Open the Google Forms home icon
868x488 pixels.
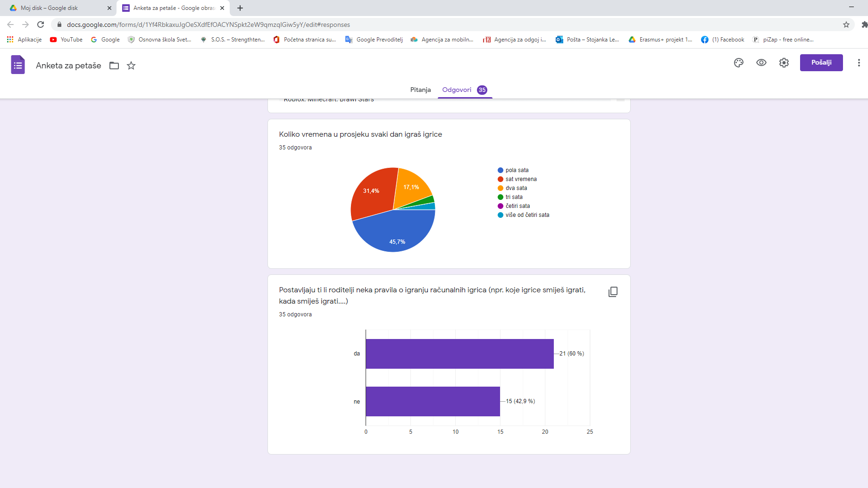18,65
